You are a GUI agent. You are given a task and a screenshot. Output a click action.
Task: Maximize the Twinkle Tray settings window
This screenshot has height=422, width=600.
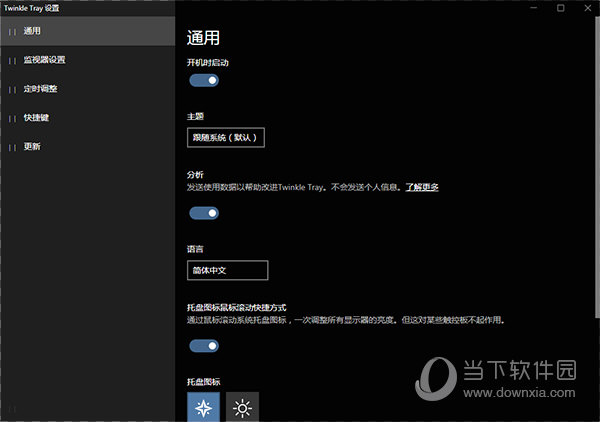pos(561,8)
